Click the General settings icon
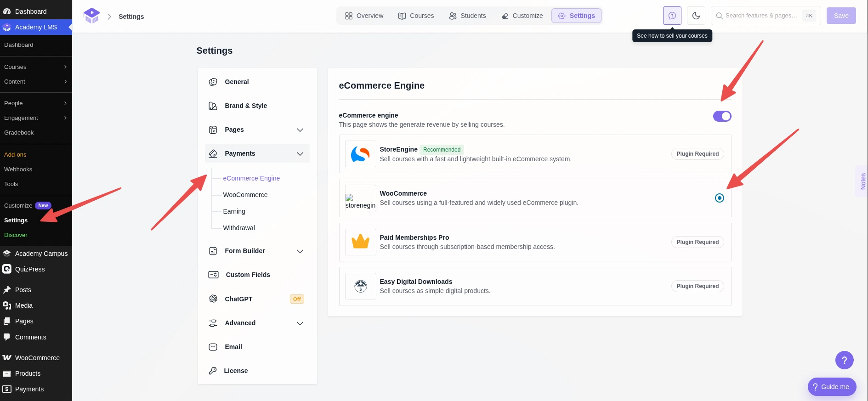The height and width of the screenshot is (401, 868). [213, 82]
